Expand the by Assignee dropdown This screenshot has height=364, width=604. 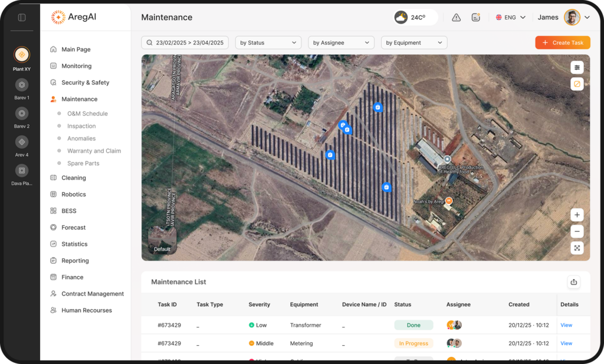click(341, 42)
